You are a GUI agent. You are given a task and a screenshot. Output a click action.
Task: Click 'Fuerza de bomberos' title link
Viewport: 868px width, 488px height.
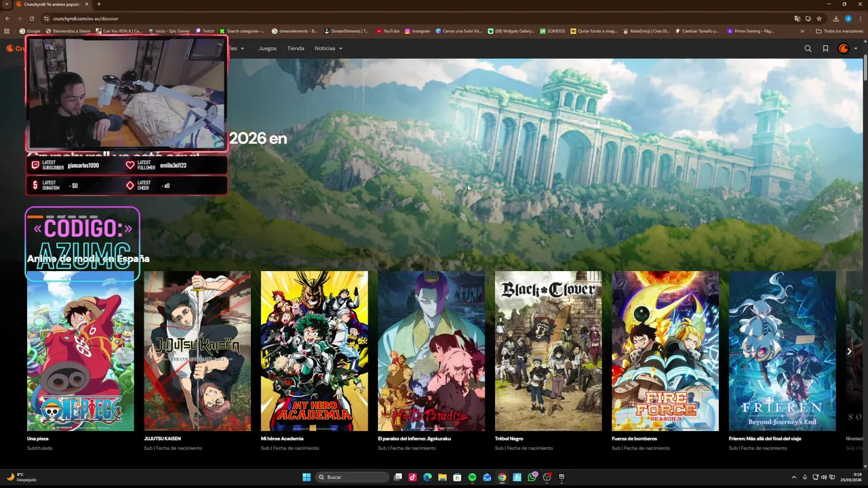pyautogui.click(x=635, y=439)
